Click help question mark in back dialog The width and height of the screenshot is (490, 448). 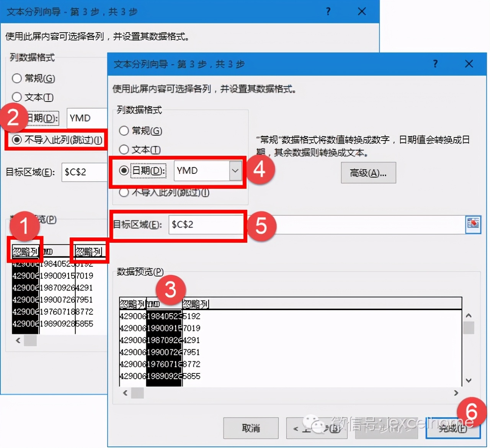(x=328, y=11)
